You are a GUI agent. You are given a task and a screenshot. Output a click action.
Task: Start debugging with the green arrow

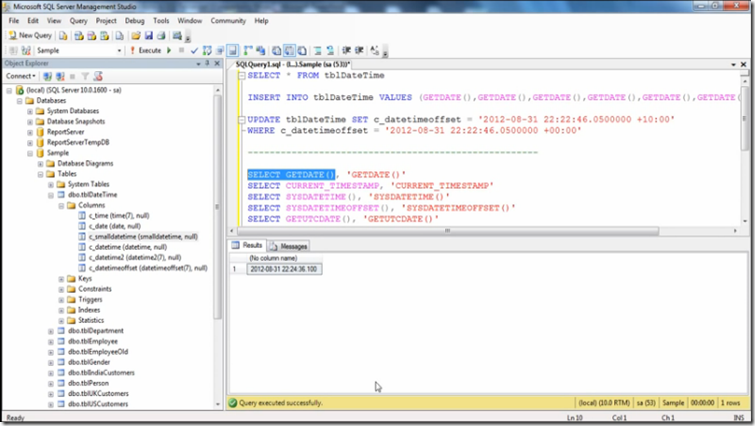pyautogui.click(x=169, y=51)
